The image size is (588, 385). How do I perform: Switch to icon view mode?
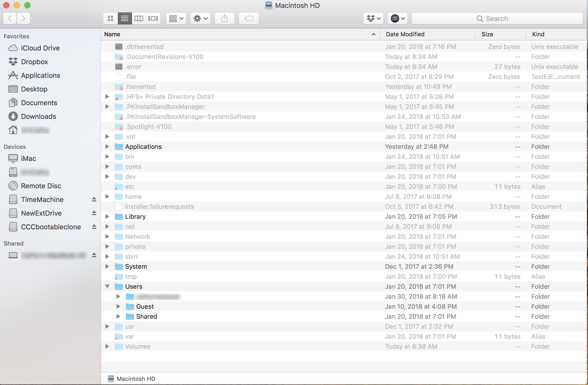(110, 18)
